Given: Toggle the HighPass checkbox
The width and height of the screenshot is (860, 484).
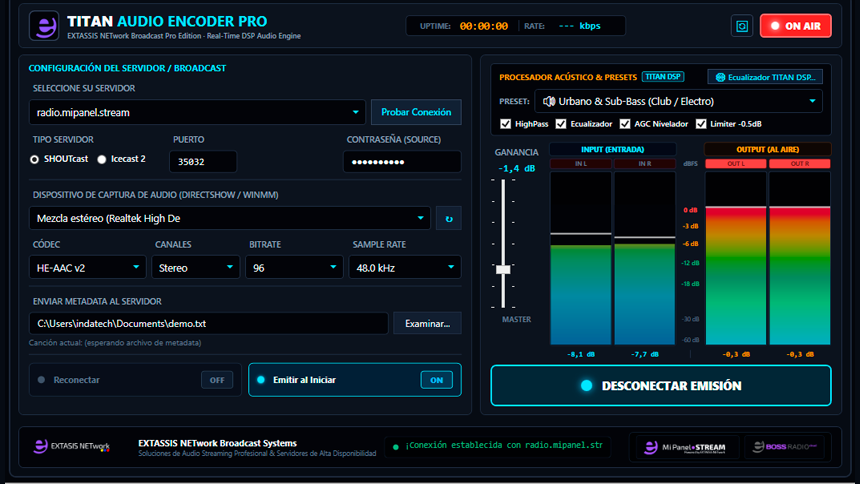Looking at the screenshot, I should point(506,124).
